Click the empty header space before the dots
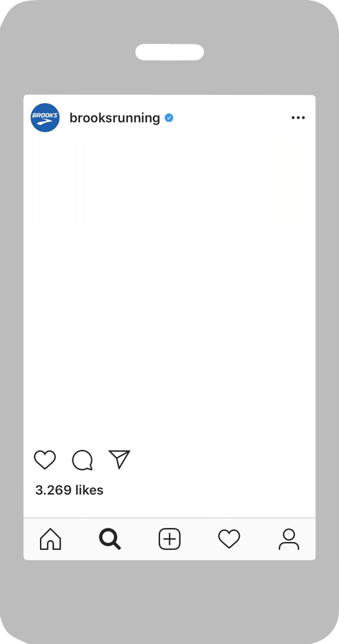The height and width of the screenshot is (644, 339). pyautogui.click(x=232, y=118)
